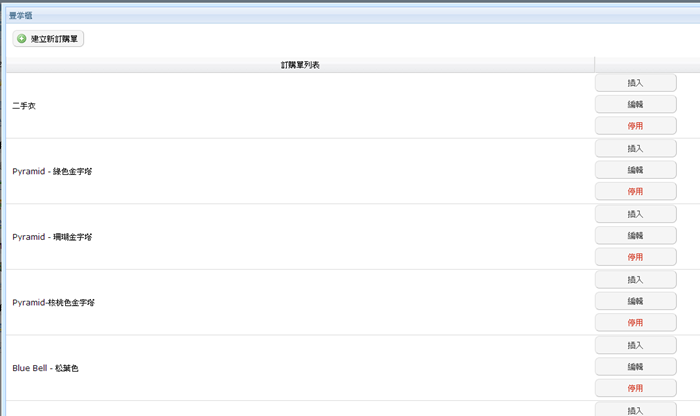This screenshot has width=700, height=416.
Task: Click the panel title in the blue header bar
Action: [21, 16]
